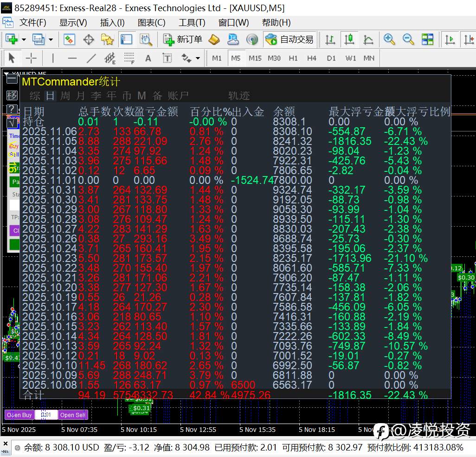This screenshot has height=457, width=476.
Task: Toggle the chart shift icon
Action: pos(469,39)
